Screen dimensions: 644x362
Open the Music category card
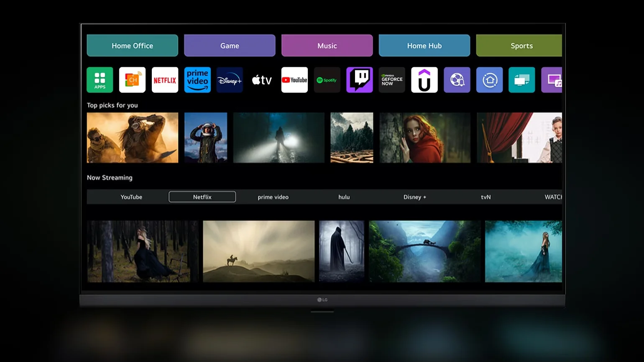tap(327, 46)
